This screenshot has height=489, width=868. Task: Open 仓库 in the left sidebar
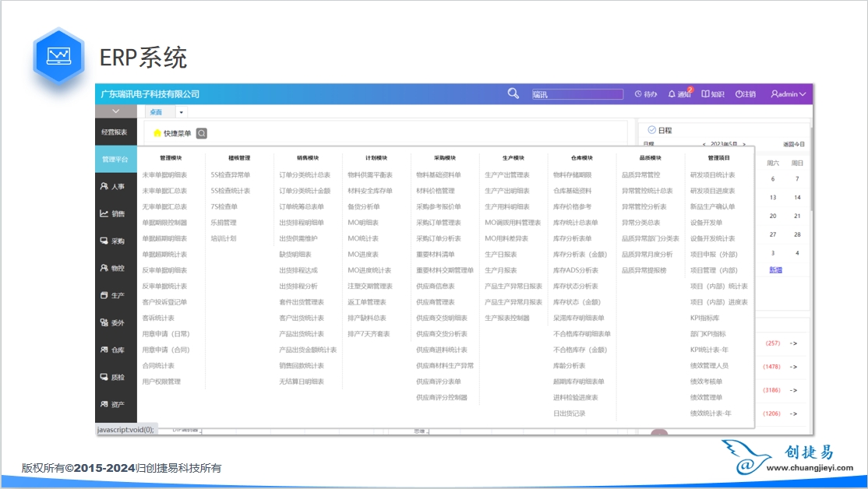pyautogui.click(x=112, y=350)
